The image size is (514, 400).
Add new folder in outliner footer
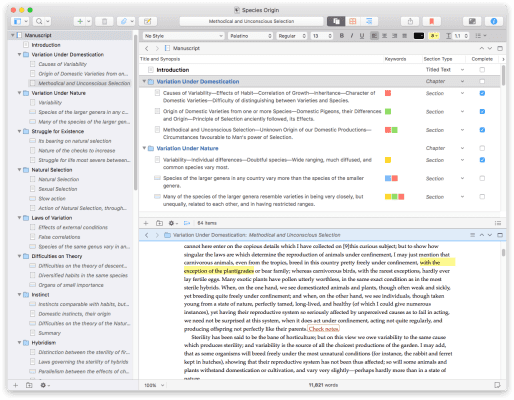click(x=159, y=223)
